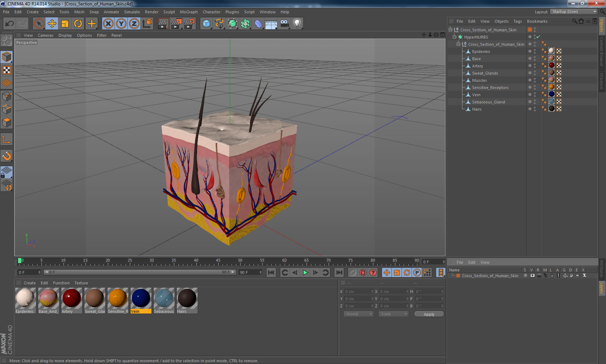Open the MoGraph menu
This screenshot has height=364, width=606.
pos(189,12)
